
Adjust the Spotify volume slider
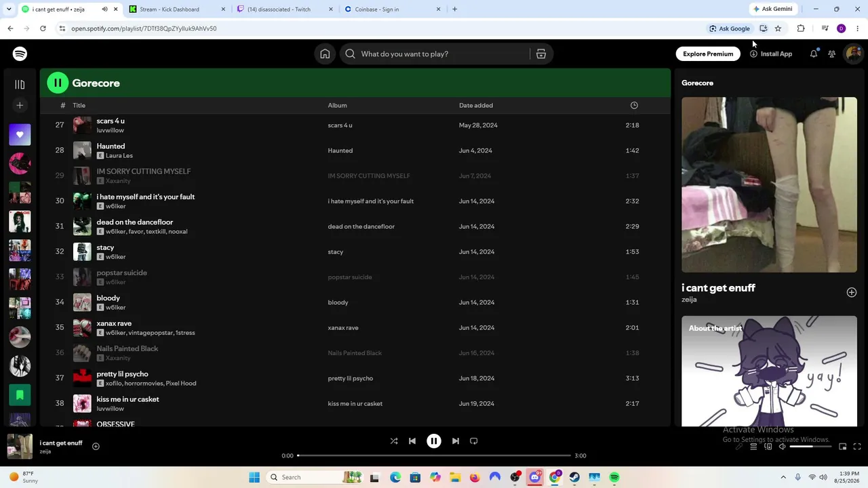pos(810,447)
